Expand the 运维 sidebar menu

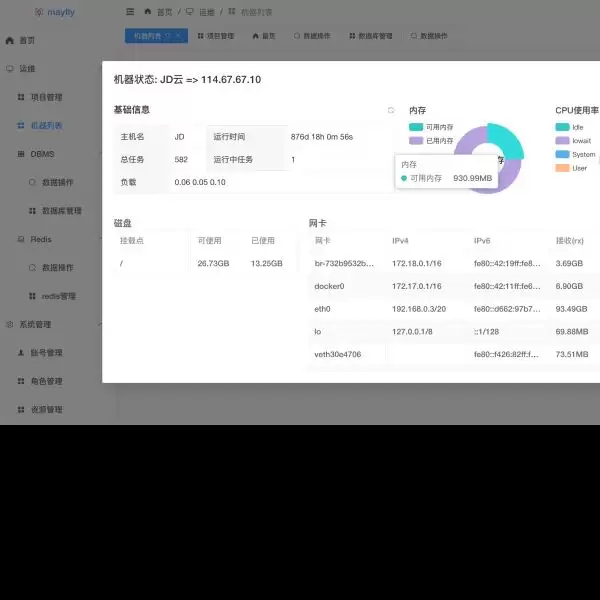[x=52, y=68]
